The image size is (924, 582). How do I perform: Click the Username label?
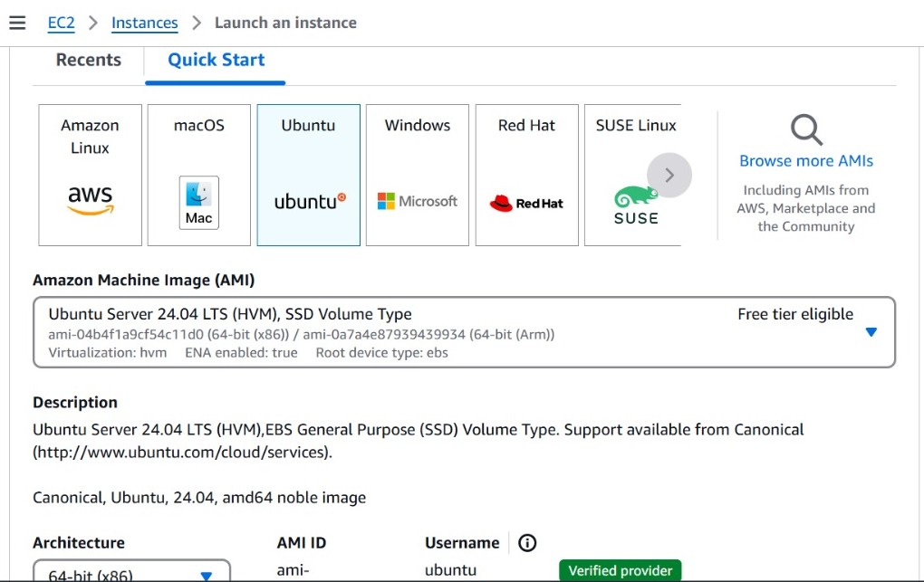pyautogui.click(x=462, y=542)
